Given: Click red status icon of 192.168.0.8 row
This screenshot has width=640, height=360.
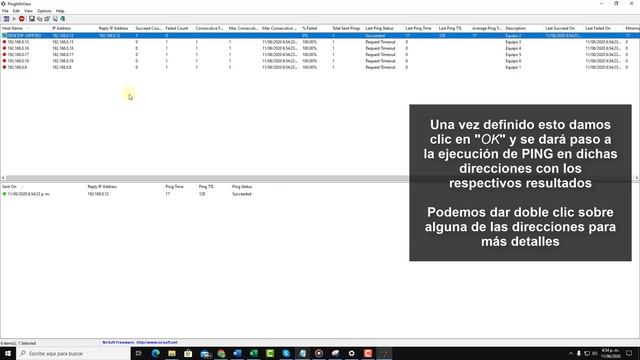Looking at the screenshot, I should [x=4, y=67].
